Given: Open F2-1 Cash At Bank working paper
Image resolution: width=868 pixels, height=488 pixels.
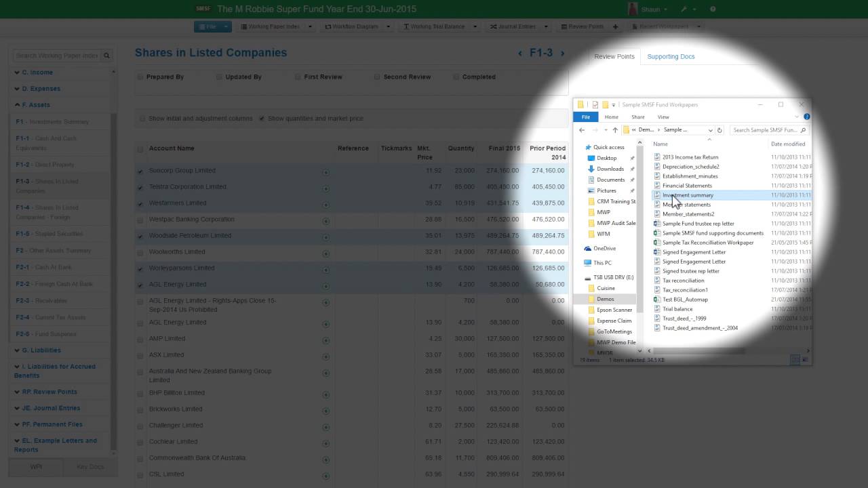Looking at the screenshot, I should tap(43, 268).
